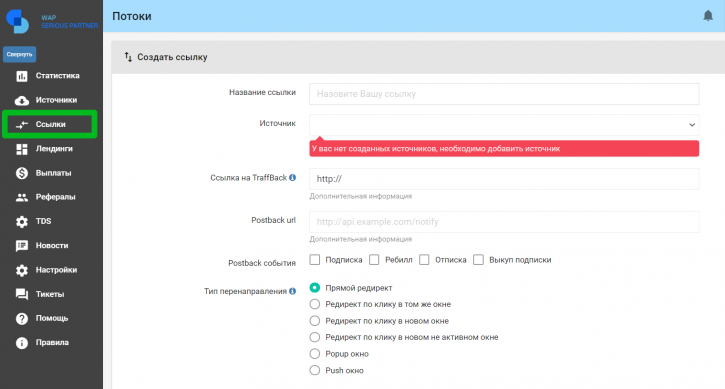Choose Редирект по клику в новом окне
This screenshot has height=389, width=725.
click(x=315, y=321)
